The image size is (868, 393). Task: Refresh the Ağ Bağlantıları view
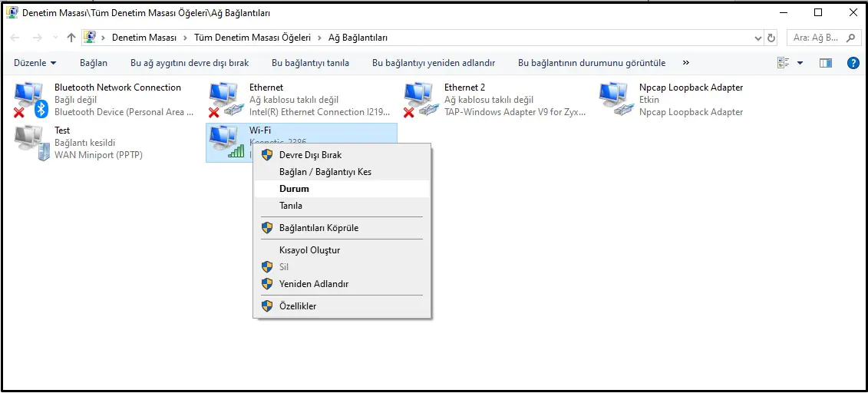(771, 38)
